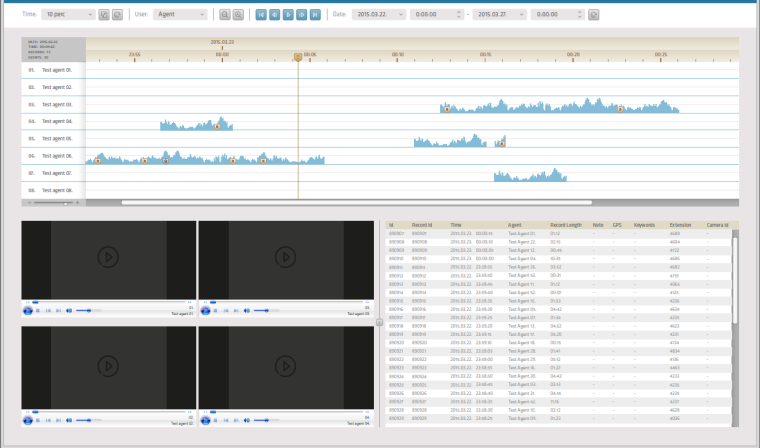Click the refresh icon next to the Time dropdown
This screenshot has height=448, width=760.
(117, 15)
